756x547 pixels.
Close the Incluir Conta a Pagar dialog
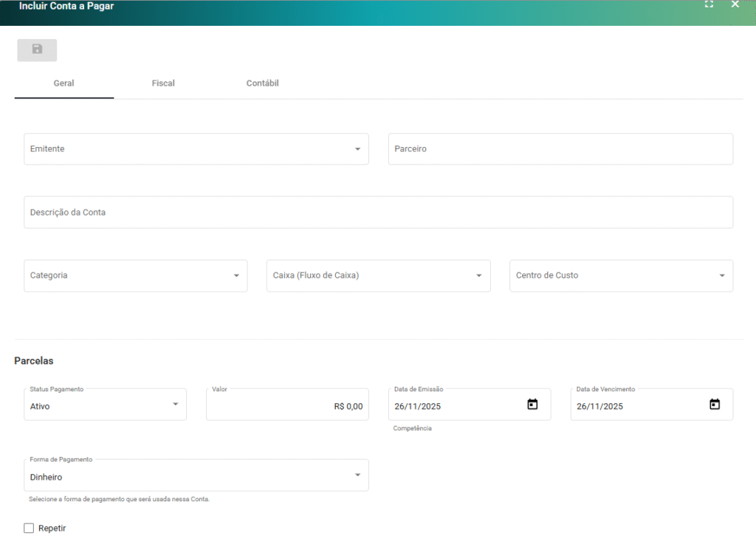(x=735, y=4)
